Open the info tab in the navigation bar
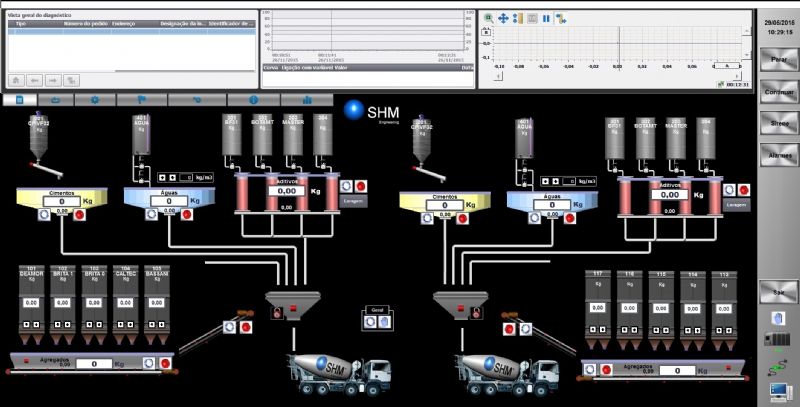 pos(253,100)
